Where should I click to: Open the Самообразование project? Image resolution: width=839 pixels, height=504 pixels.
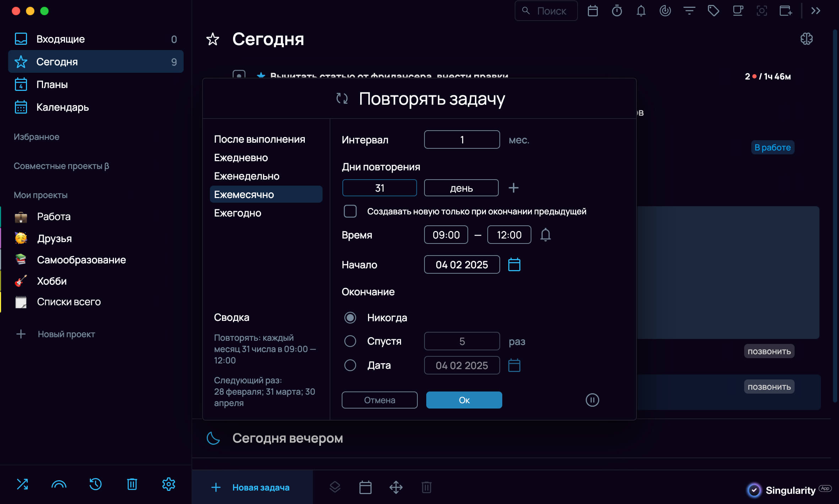(96, 259)
